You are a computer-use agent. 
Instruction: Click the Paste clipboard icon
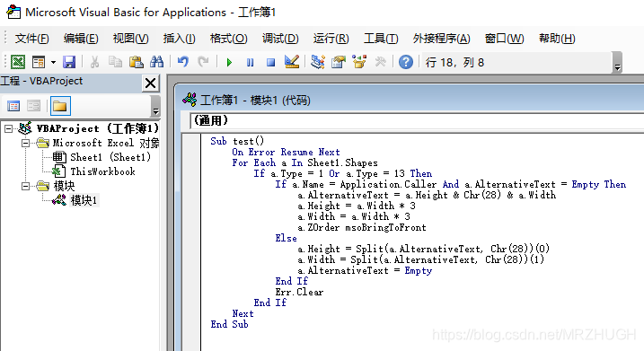point(136,62)
